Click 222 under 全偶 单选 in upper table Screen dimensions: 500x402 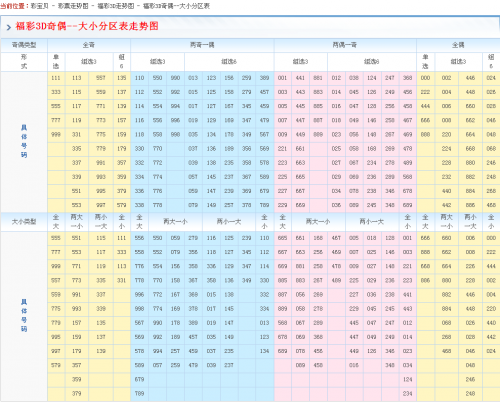coord(425,92)
